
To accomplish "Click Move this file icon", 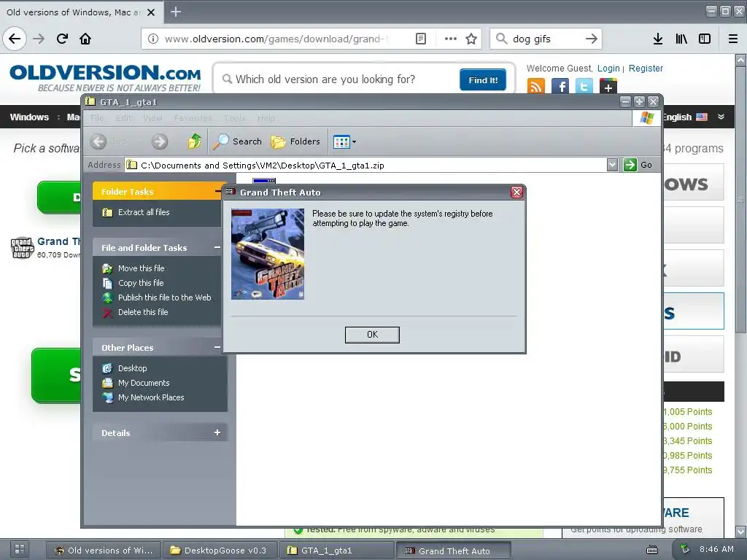I will tap(108, 268).
